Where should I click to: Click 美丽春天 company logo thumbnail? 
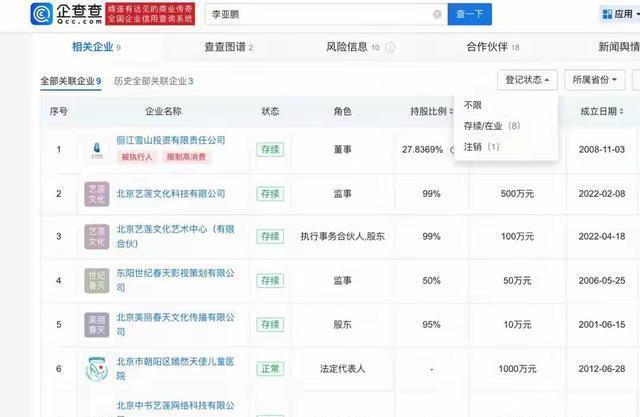(96, 324)
